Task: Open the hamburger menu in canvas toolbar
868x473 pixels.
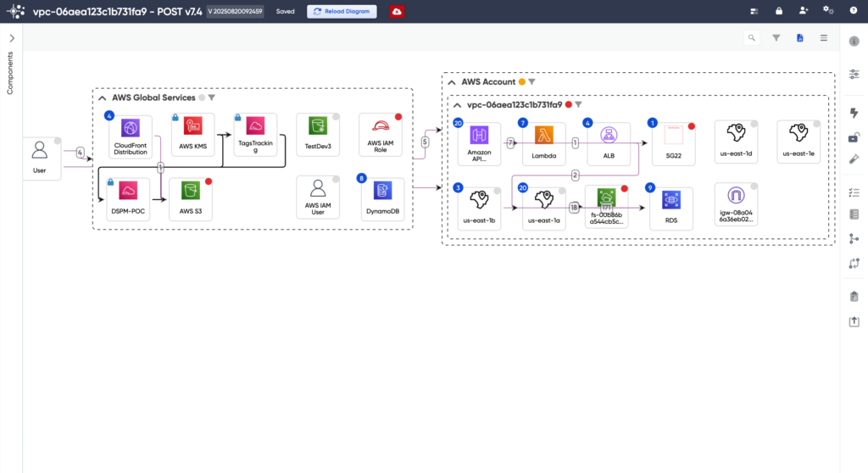Action: (x=824, y=37)
